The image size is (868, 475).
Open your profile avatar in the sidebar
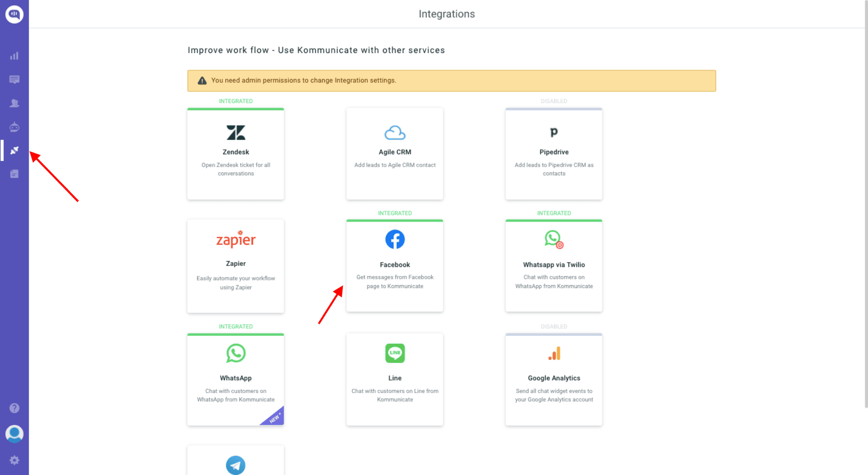click(x=14, y=434)
